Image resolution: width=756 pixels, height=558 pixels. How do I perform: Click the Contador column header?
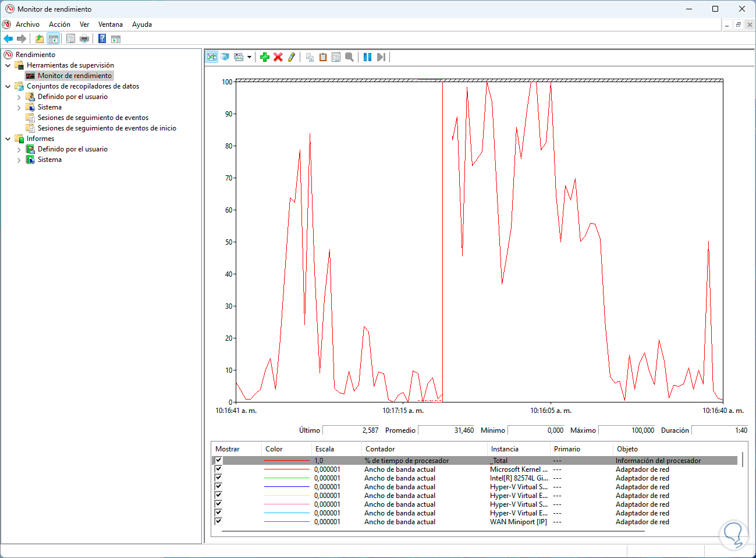[x=380, y=449]
